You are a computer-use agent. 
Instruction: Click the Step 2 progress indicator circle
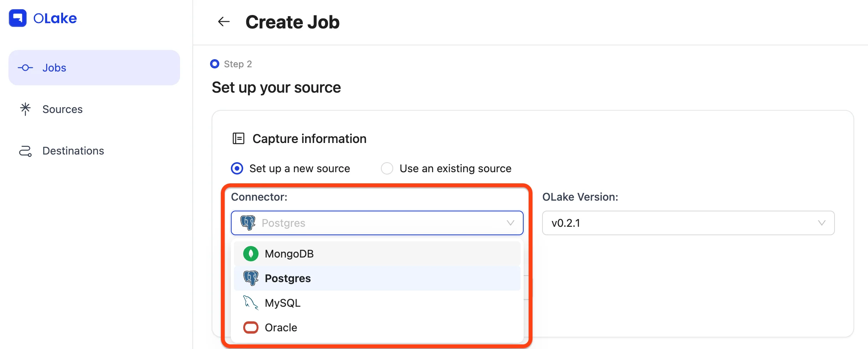(215, 64)
